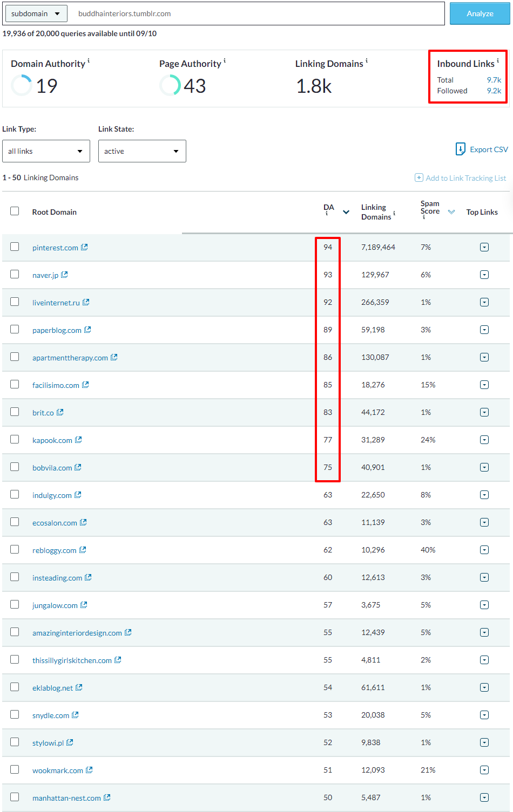Image resolution: width=513 pixels, height=812 pixels.
Task: Open indulgy.com external link icon
Action: click(x=78, y=495)
